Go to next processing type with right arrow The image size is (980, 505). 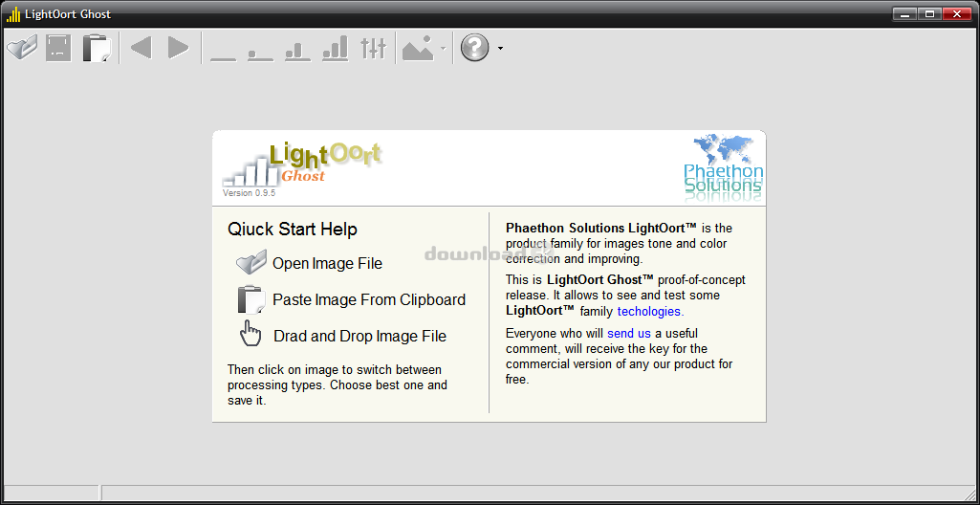179,47
